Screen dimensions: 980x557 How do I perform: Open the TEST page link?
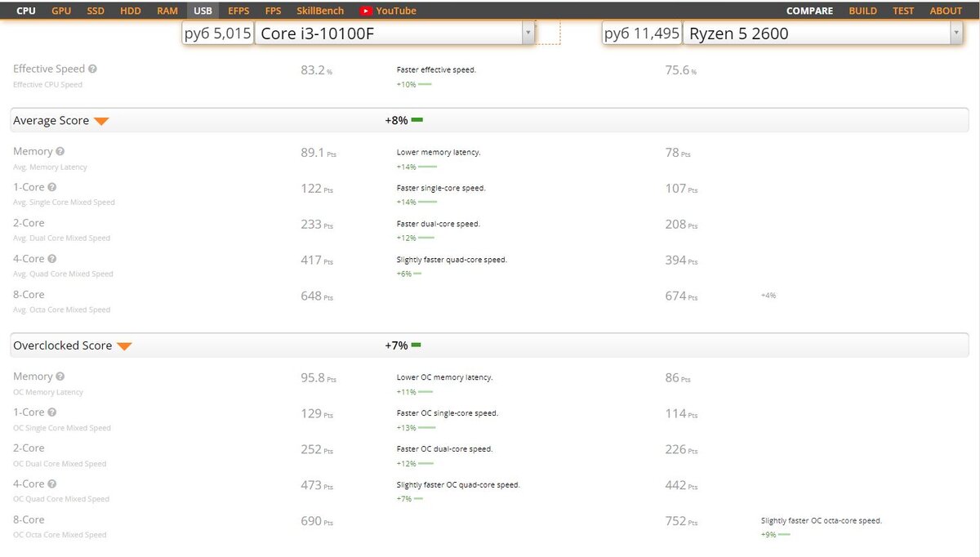(903, 11)
